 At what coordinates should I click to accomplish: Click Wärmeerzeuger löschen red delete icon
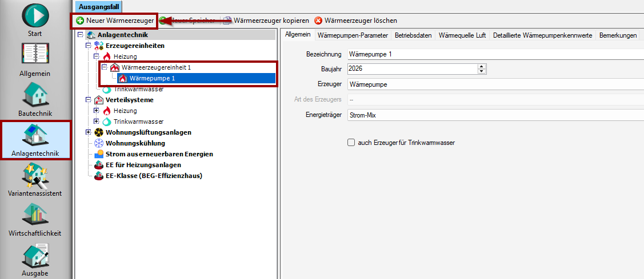pos(318,21)
